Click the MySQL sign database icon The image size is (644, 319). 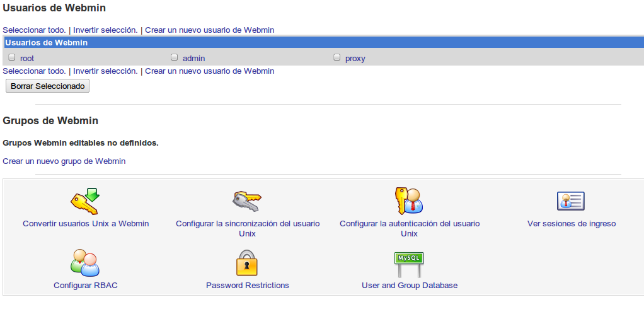pyautogui.click(x=409, y=263)
